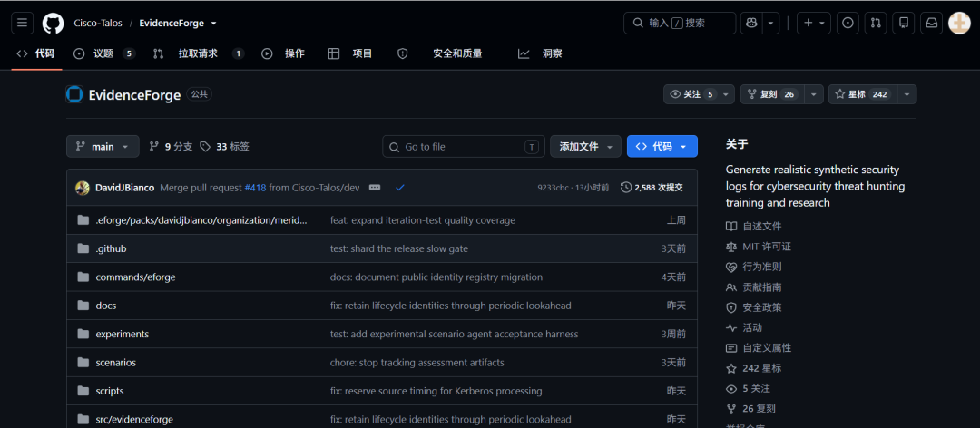This screenshot has height=428, width=980.
Task: Open the Readme link in About
Action: point(753,226)
